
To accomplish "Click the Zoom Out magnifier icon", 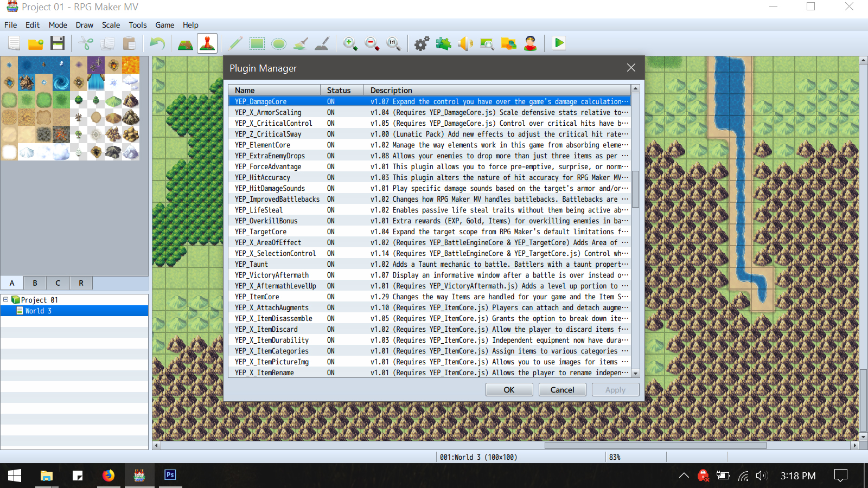I will point(372,43).
